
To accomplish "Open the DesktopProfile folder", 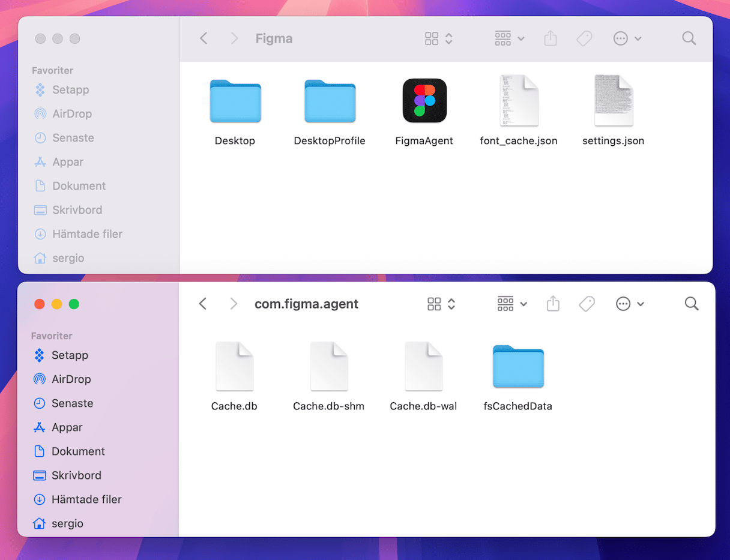I will tap(330, 101).
